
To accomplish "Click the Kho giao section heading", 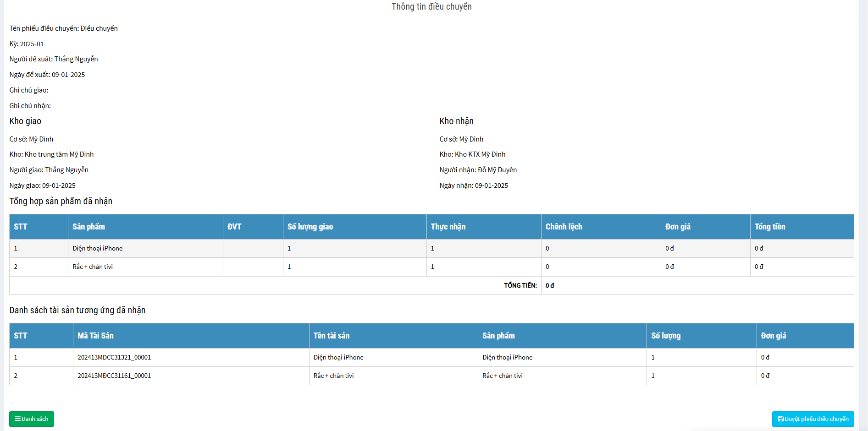I will [x=25, y=121].
